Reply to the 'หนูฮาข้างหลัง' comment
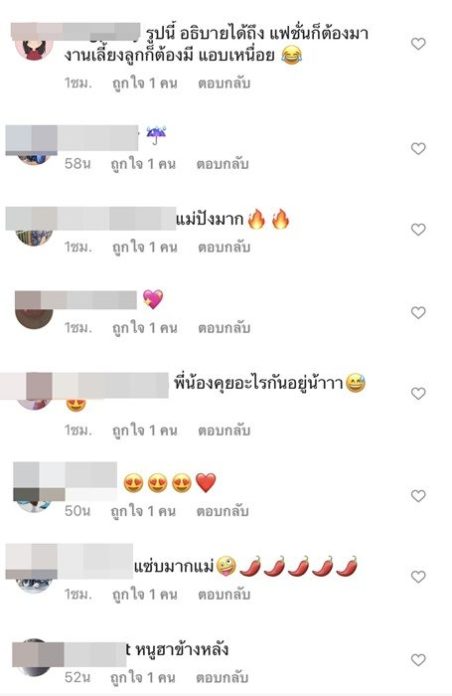The image size is (452, 696). (x=222, y=677)
